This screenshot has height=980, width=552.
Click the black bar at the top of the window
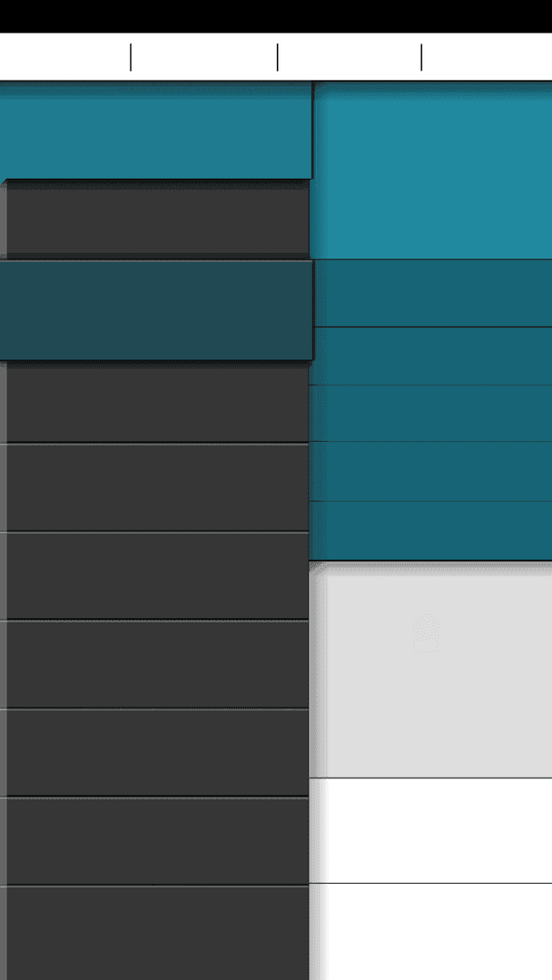click(x=276, y=16)
